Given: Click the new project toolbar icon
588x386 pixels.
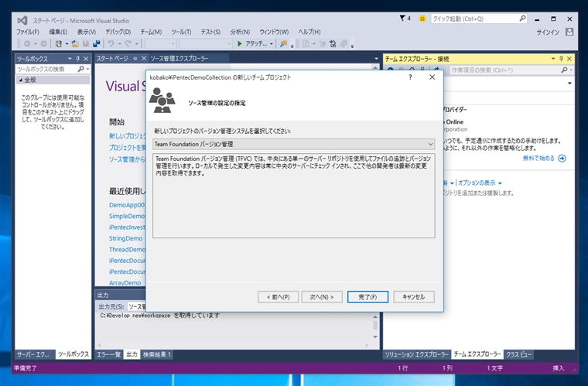Looking at the screenshot, I should 58,44.
